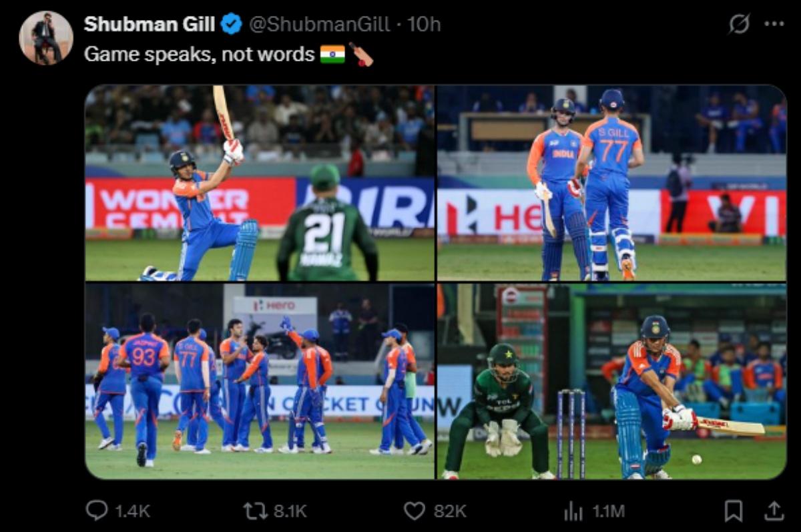Open the reply composer via the speech bubble icon
801x532 pixels.
pos(97,509)
